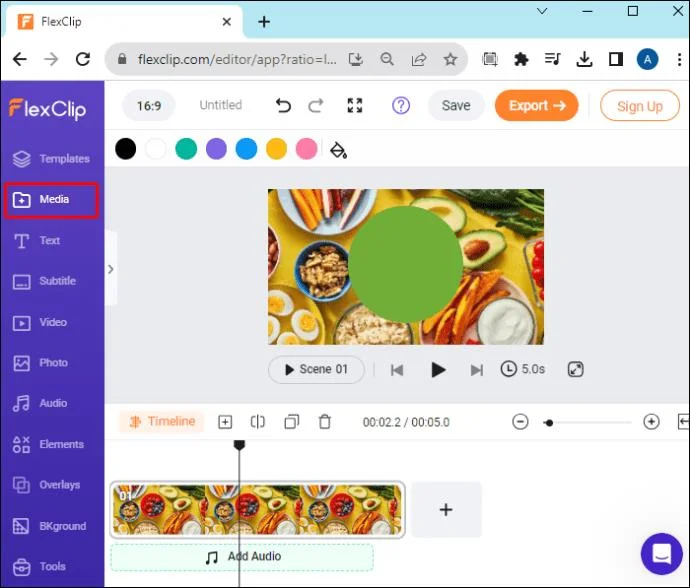Click the Sign Up button
This screenshot has height=588, width=690.
pos(639,106)
